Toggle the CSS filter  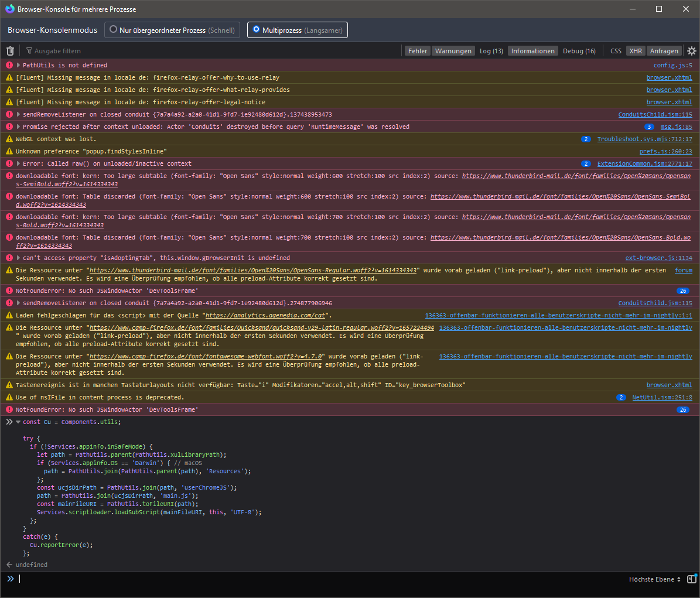pyautogui.click(x=616, y=51)
